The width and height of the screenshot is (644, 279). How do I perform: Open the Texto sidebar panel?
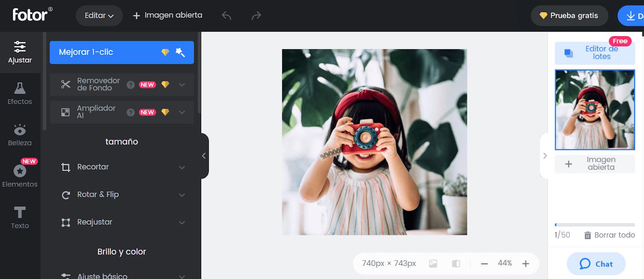[x=20, y=218]
